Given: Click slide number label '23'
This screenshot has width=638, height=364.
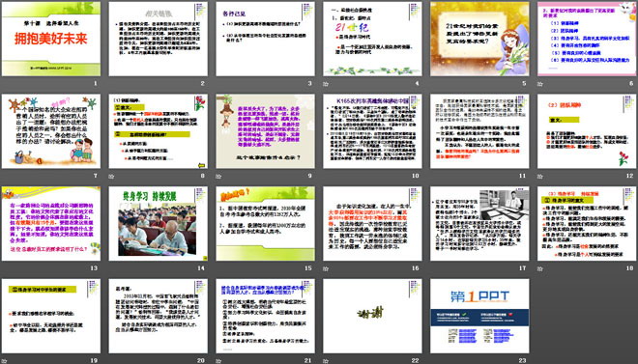Looking at the screenshot, I should 522,360.
